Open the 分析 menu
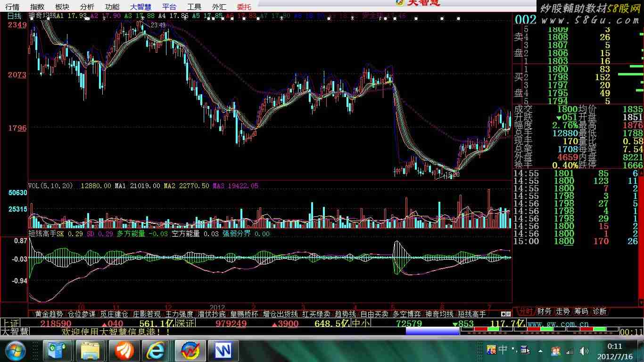The width and height of the screenshot is (644, 362). tap(87, 7)
